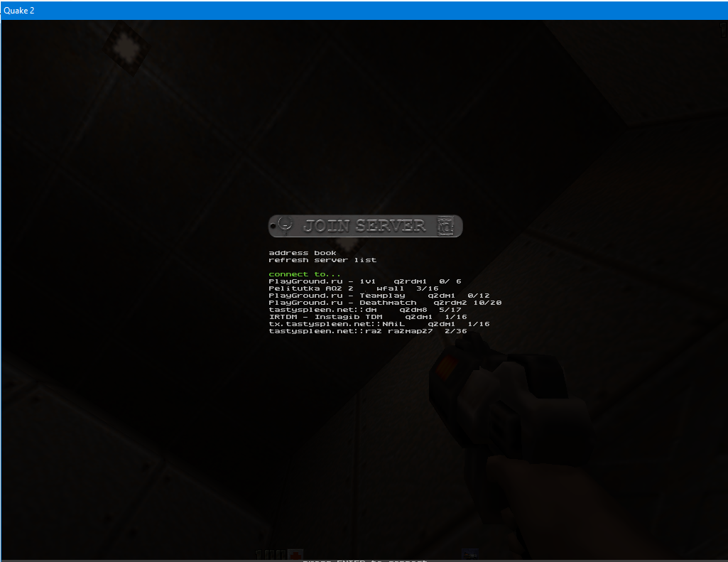The width and height of the screenshot is (728, 562).
Task: Select the IRTDM - Instagib TDM server
Action: pos(368,317)
